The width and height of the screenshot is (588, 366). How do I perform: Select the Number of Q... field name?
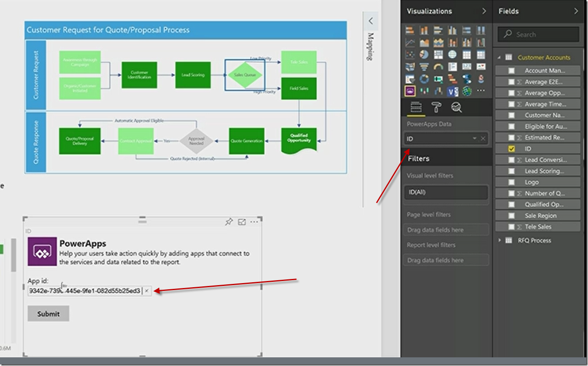coord(545,193)
